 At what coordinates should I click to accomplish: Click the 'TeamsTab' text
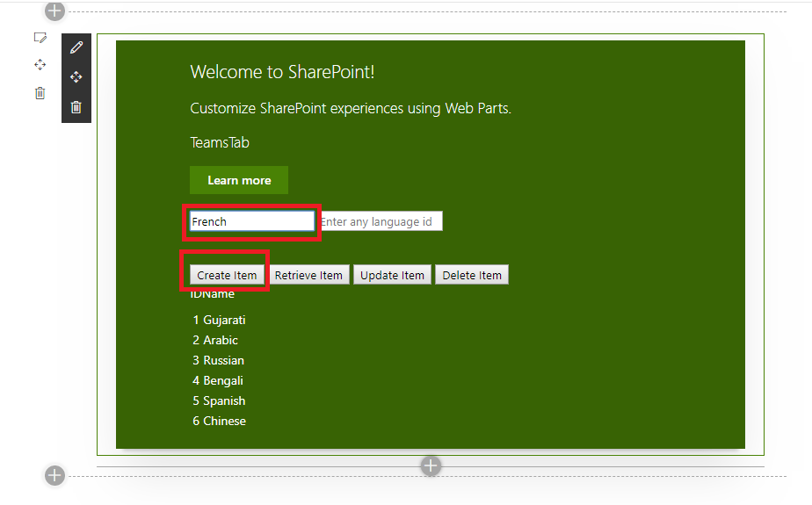220,142
